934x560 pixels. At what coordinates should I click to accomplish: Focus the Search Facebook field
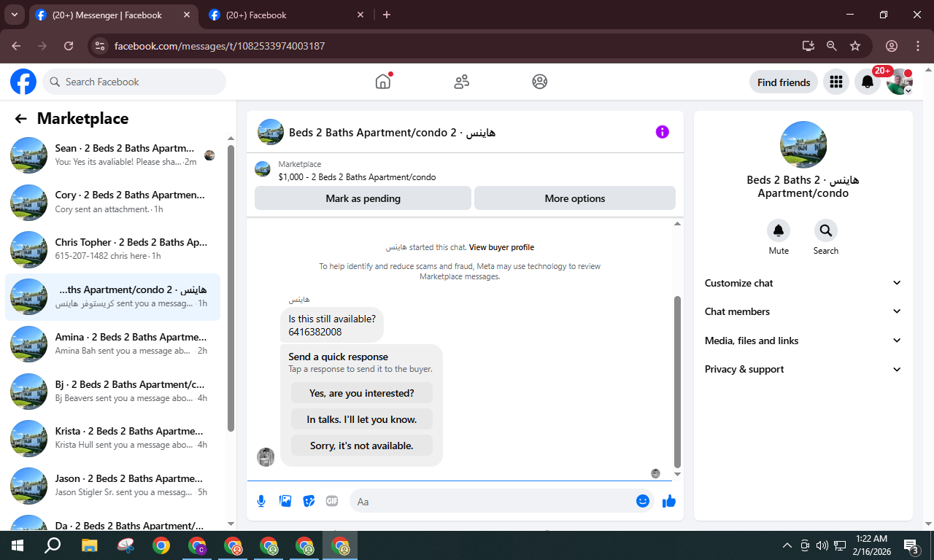click(x=134, y=82)
